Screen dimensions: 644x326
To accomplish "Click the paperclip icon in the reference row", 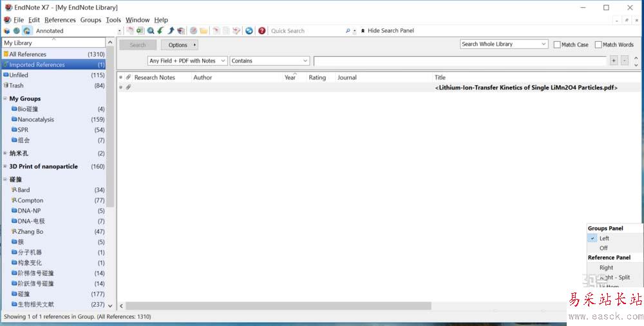I will point(129,87).
